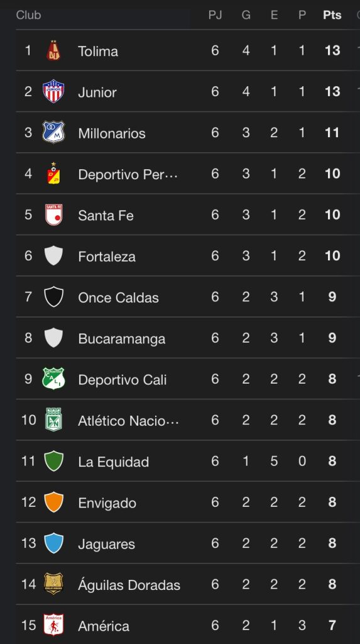The height and width of the screenshot is (644, 360).
Task: Click the Atlético Nacional crest icon
Action: coord(53,419)
